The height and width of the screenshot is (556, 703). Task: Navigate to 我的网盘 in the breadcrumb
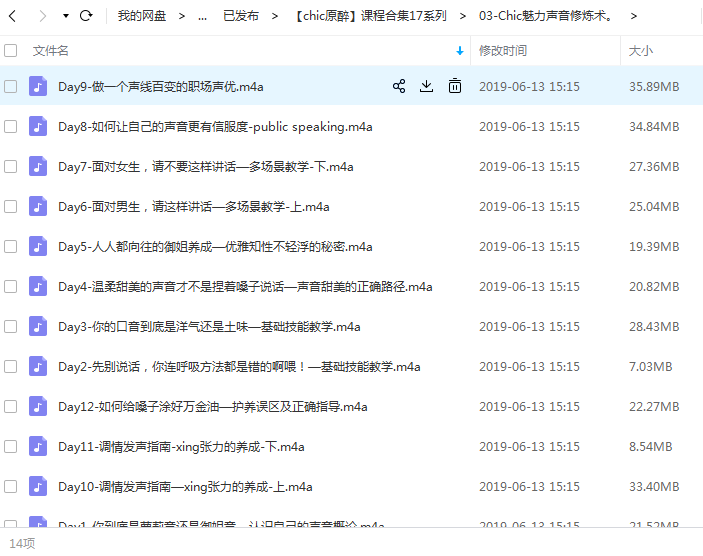140,16
